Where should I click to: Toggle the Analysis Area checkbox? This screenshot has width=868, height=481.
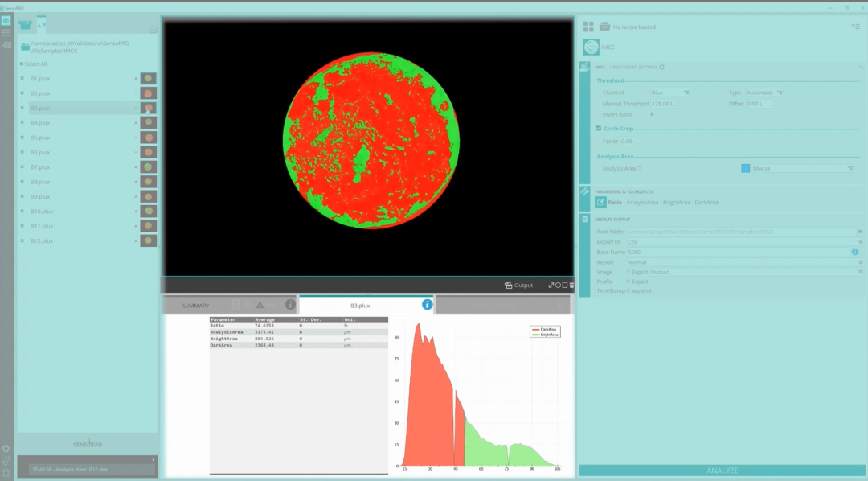point(640,168)
